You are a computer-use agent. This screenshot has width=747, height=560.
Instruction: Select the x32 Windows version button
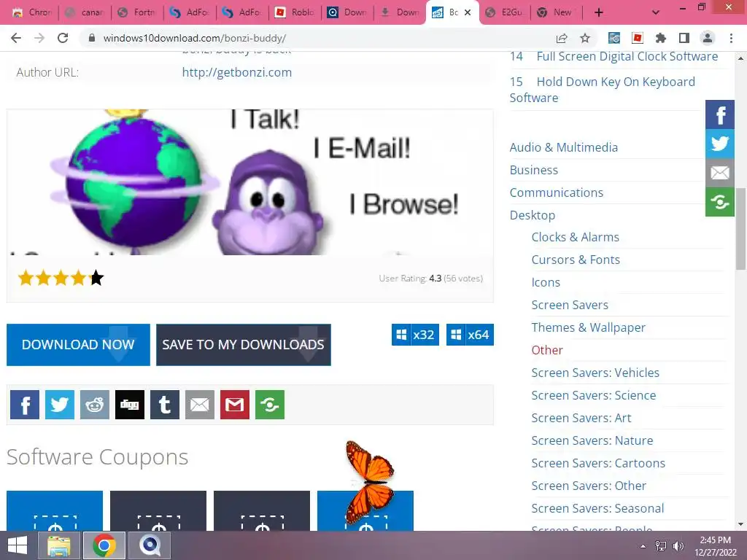click(415, 335)
